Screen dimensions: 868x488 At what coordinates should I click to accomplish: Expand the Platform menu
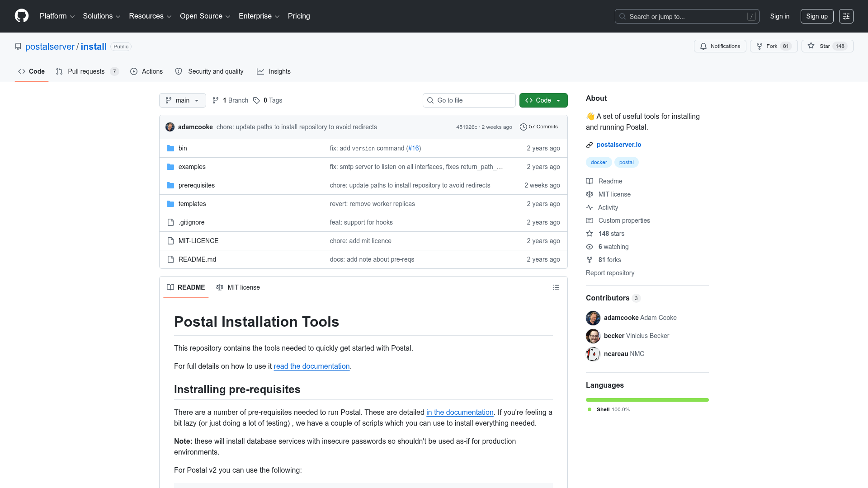57,16
